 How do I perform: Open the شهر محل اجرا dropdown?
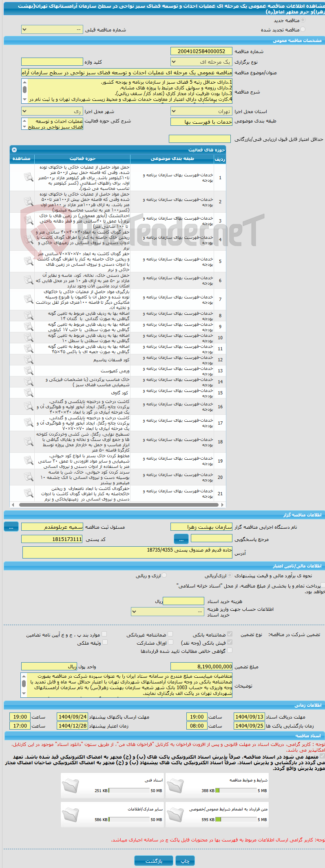(52, 111)
